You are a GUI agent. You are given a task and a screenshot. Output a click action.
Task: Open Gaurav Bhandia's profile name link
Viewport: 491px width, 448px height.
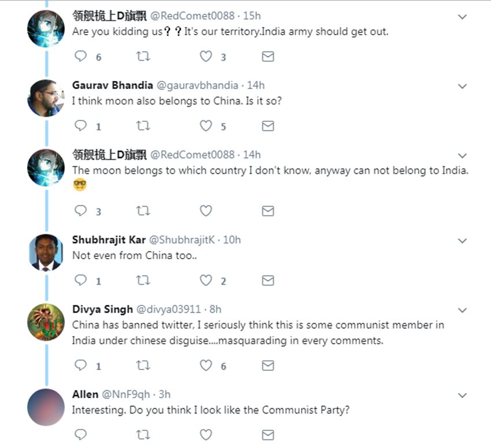112,85
